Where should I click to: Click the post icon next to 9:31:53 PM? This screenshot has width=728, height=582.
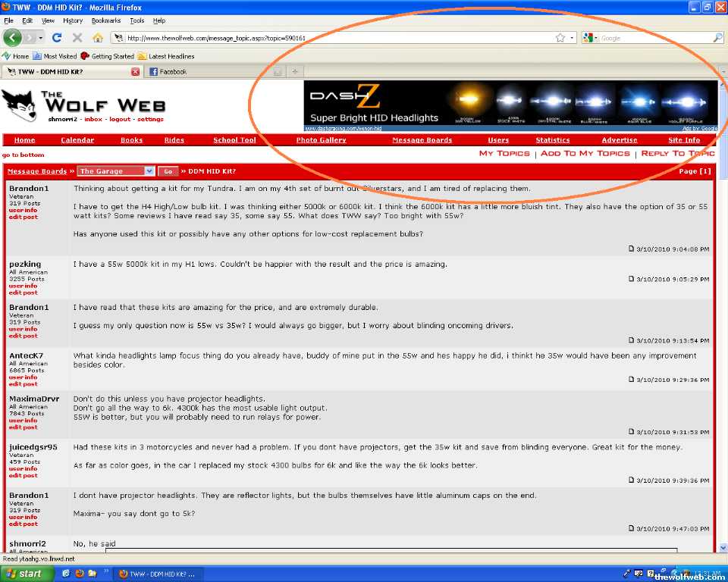(x=632, y=432)
